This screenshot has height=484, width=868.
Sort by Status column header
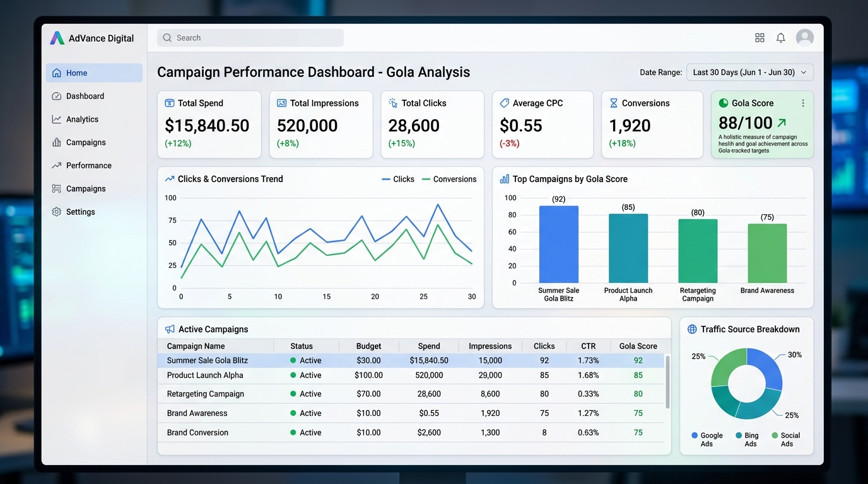[x=302, y=346]
